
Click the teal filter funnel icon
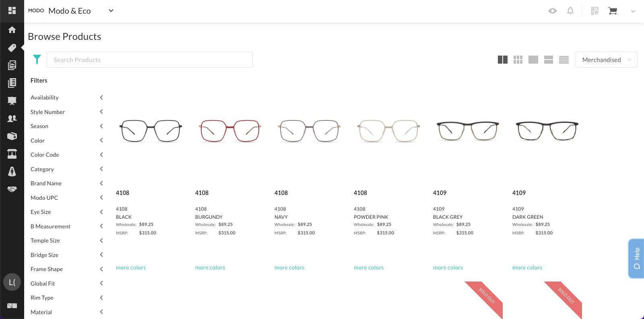[37, 60]
